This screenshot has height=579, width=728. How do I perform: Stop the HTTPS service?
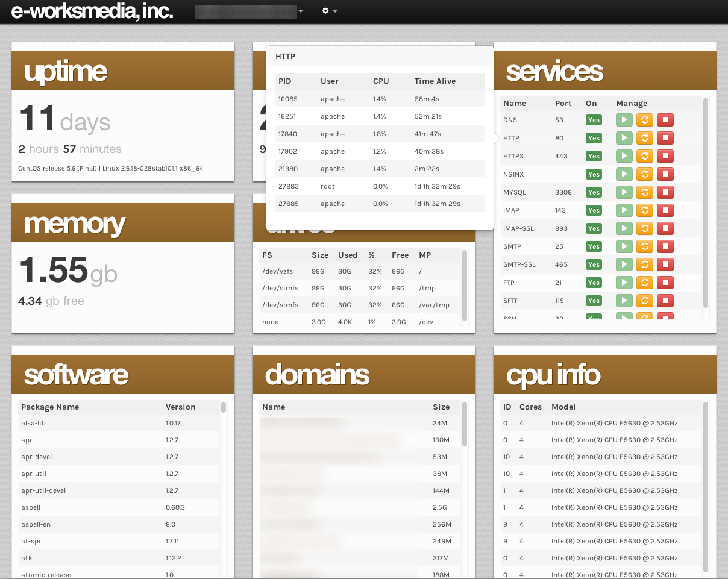665,156
